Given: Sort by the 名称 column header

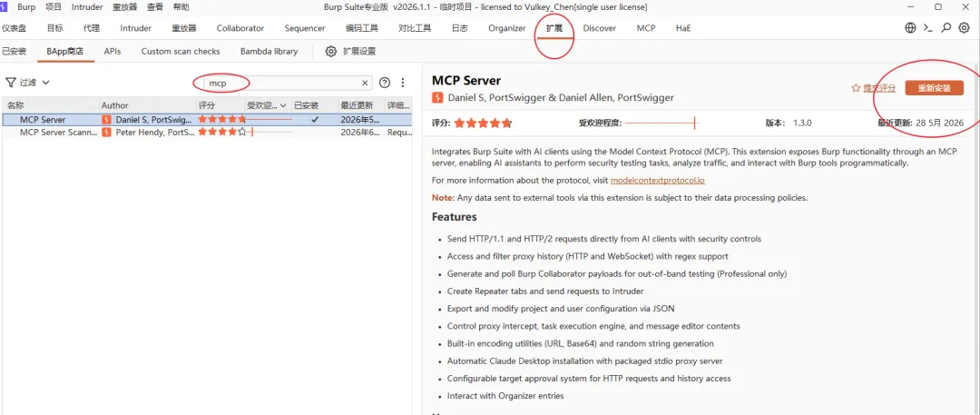Looking at the screenshot, I should [x=50, y=105].
